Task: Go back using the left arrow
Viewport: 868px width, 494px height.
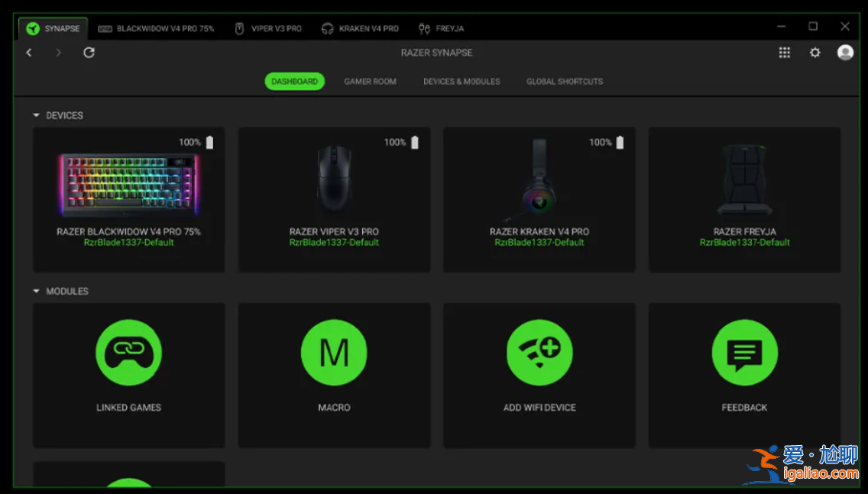Action: [x=29, y=53]
